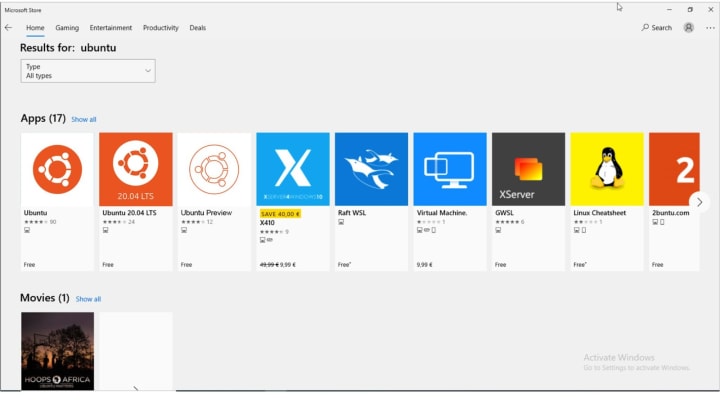720x405 pixels.
Task: Click the SAVE 40,00 € badge
Action: pyautogui.click(x=280, y=214)
